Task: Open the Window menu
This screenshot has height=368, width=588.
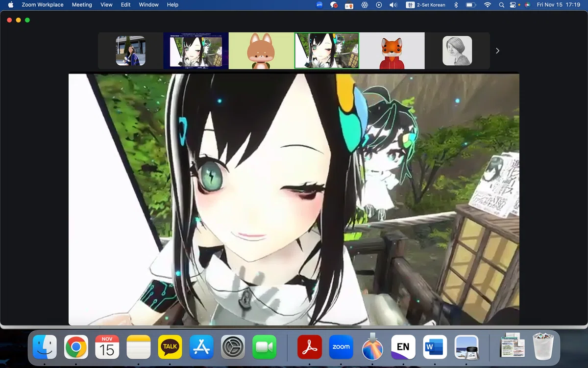Action: pos(148,4)
